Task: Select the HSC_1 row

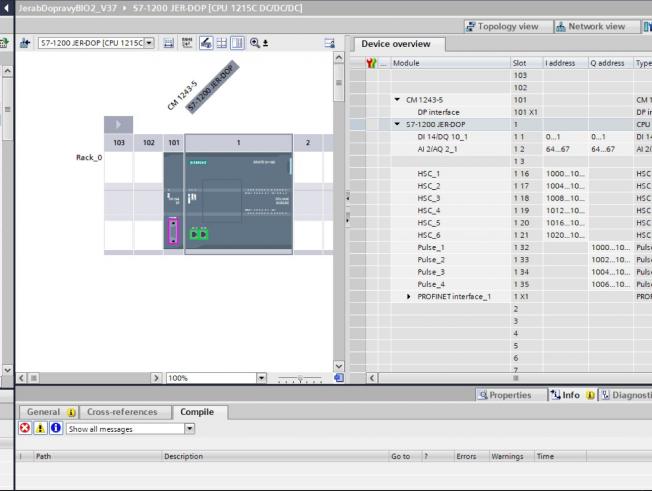Action: (x=501, y=174)
